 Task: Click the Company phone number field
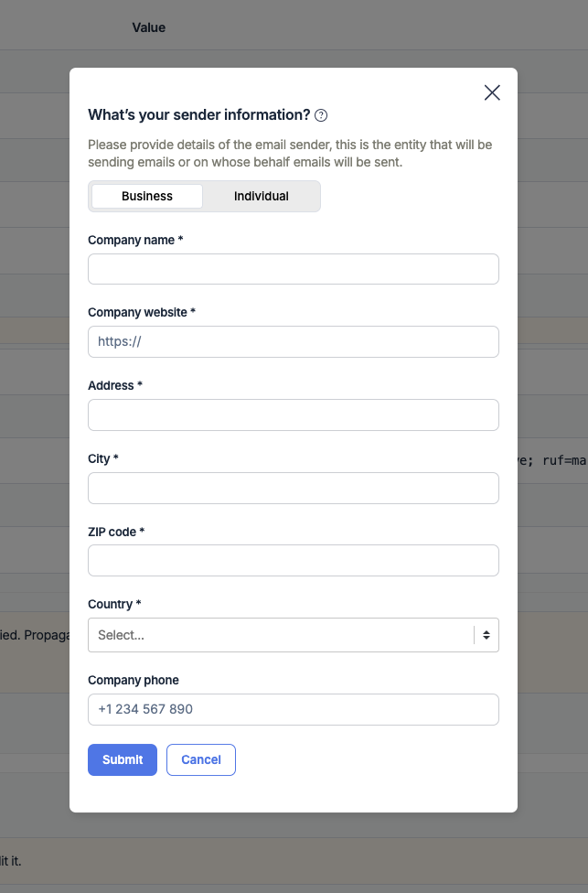(x=293, y=709)
